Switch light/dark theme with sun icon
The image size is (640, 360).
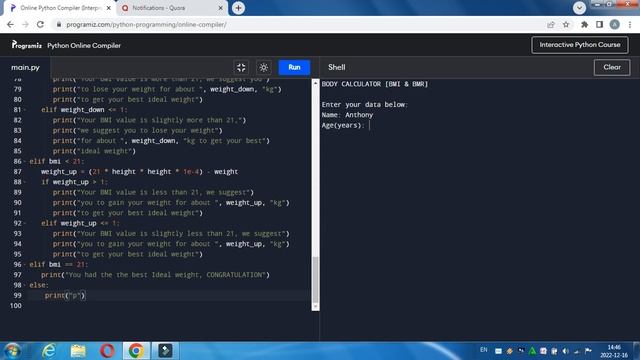[264, 67]
